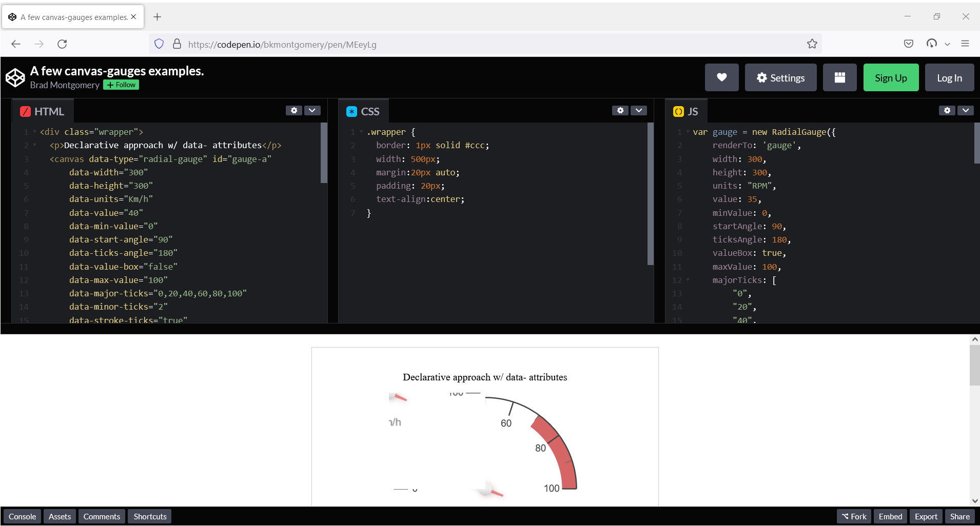The height and width of the screenshot is (526, 980).
Task: Open the CSS panel settings gear
Action: pyautogui.click(x=620, y=110)
